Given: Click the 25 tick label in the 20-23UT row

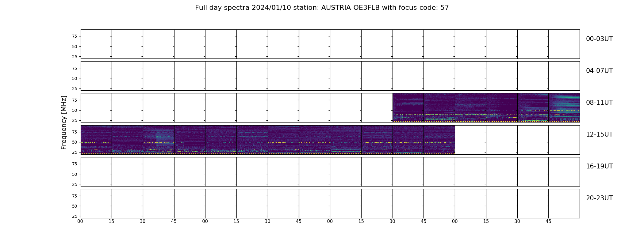Looking at the screenshot, I should click(75, 216).
